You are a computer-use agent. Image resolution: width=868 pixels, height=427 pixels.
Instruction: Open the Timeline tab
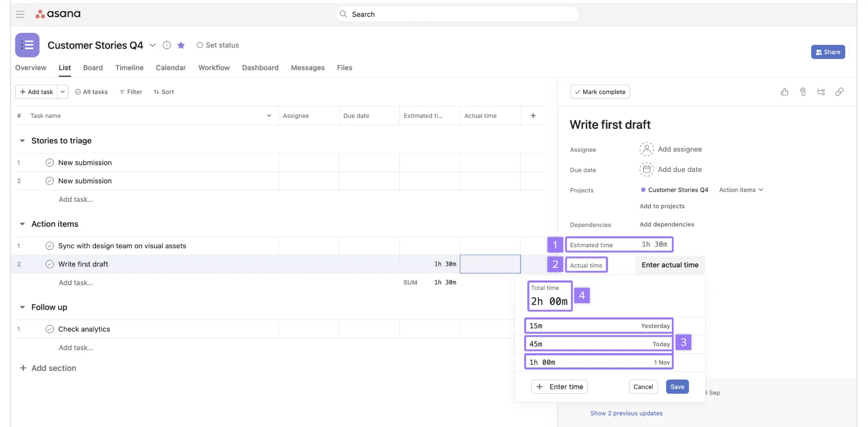(x=129, y=67)
